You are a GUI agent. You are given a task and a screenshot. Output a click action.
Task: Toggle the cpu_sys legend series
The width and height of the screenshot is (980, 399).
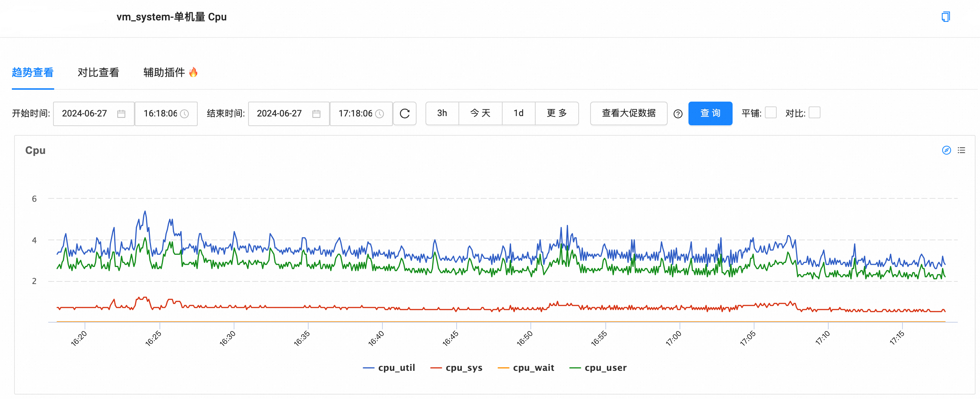[456, 368]
